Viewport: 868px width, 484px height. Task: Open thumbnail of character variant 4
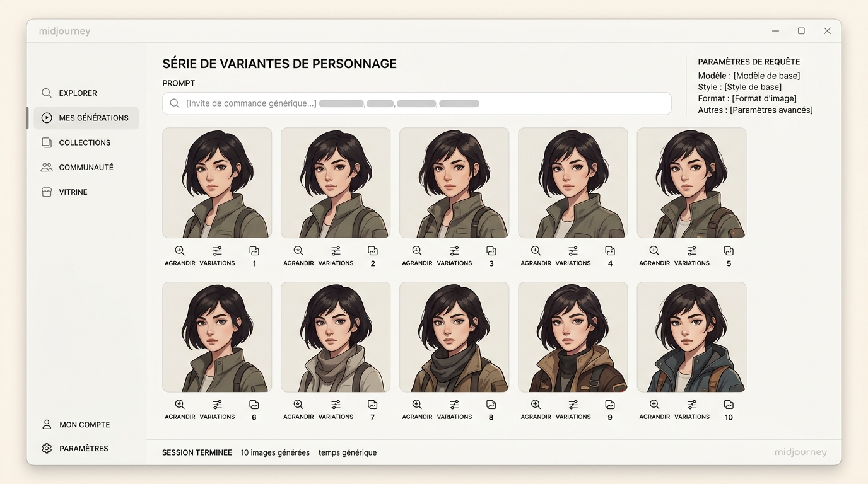pyautogui.click(x=573, y=183)
